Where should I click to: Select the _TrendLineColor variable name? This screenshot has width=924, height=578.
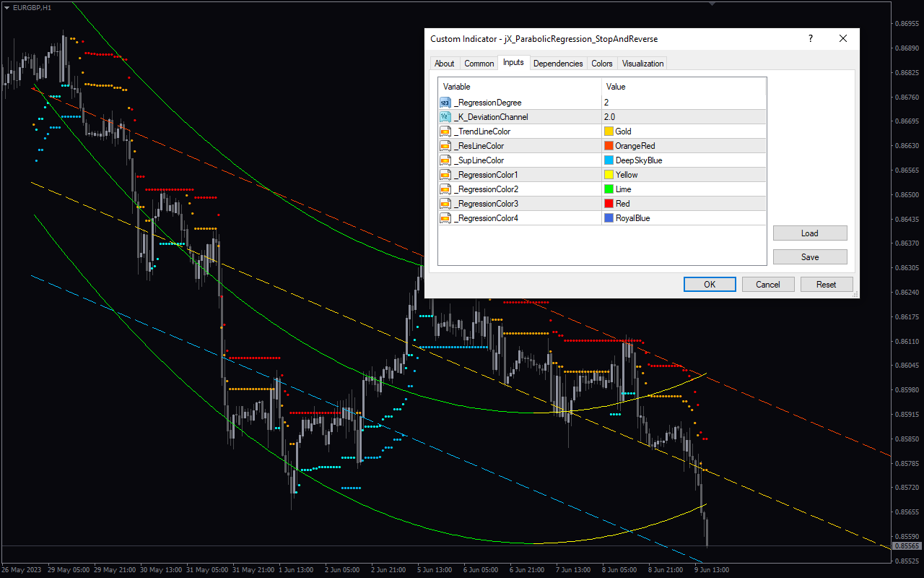point(482,131)
